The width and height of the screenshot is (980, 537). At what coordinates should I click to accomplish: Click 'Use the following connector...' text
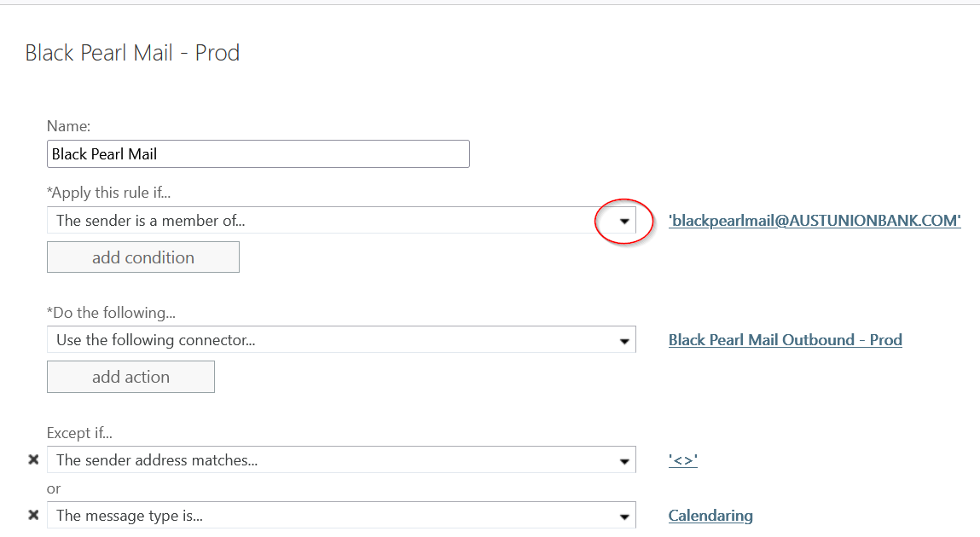point(156,340)
